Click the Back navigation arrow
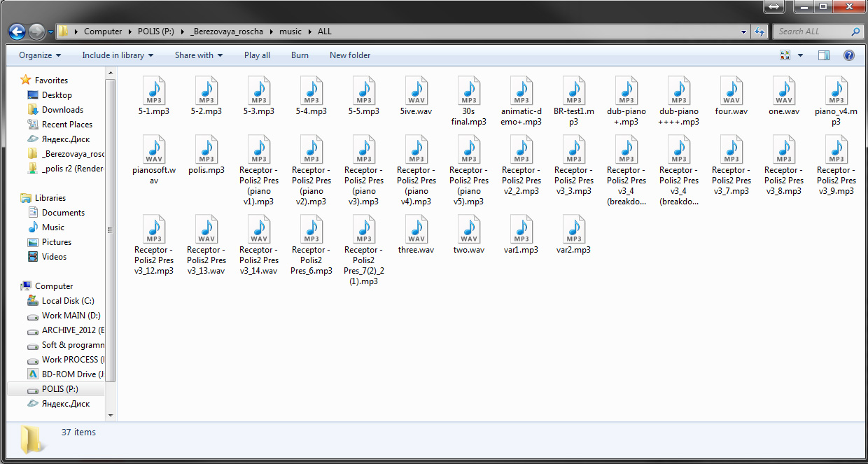This screenshot has height=464, width=868. [x=17, y=31]
